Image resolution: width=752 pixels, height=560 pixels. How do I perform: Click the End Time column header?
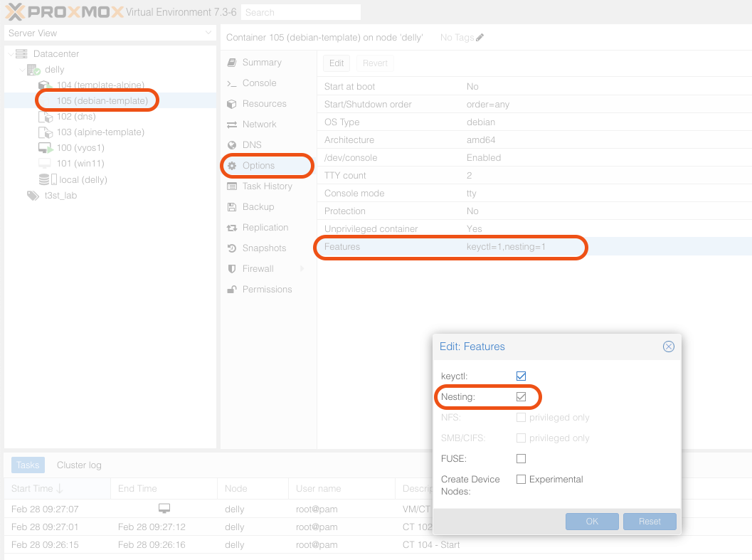point(164,489)
